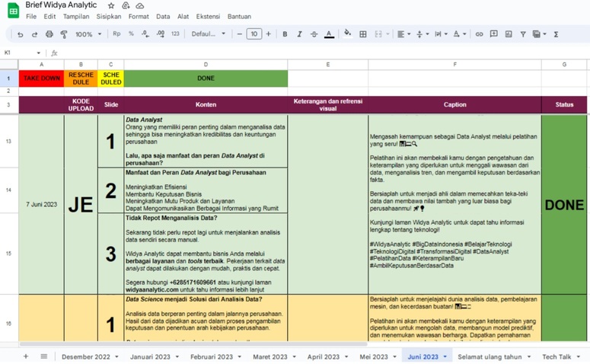
Task: Select column D header
Action: coord(206,65)
